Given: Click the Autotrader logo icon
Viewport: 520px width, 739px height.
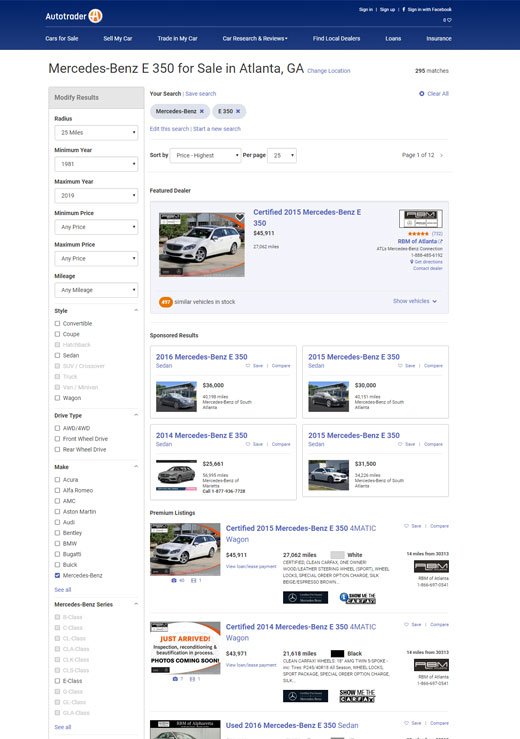Looking at the screenshot, I should pos(95,16).
